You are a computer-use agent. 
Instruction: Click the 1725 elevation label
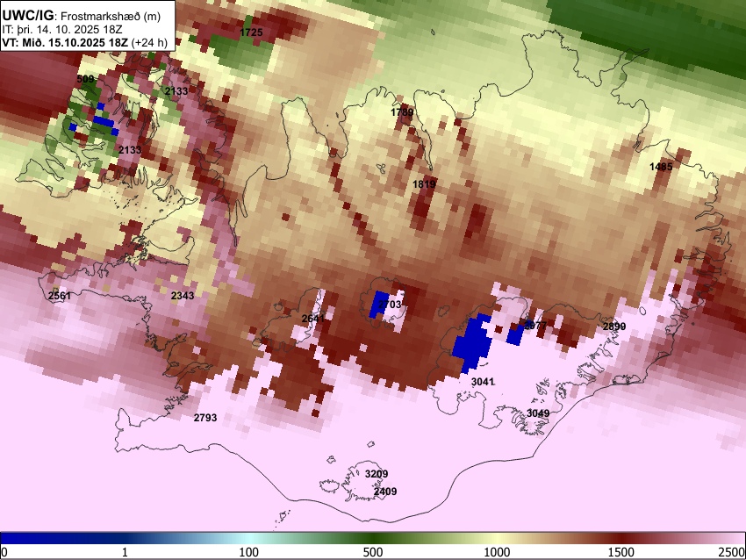[251, 32]
